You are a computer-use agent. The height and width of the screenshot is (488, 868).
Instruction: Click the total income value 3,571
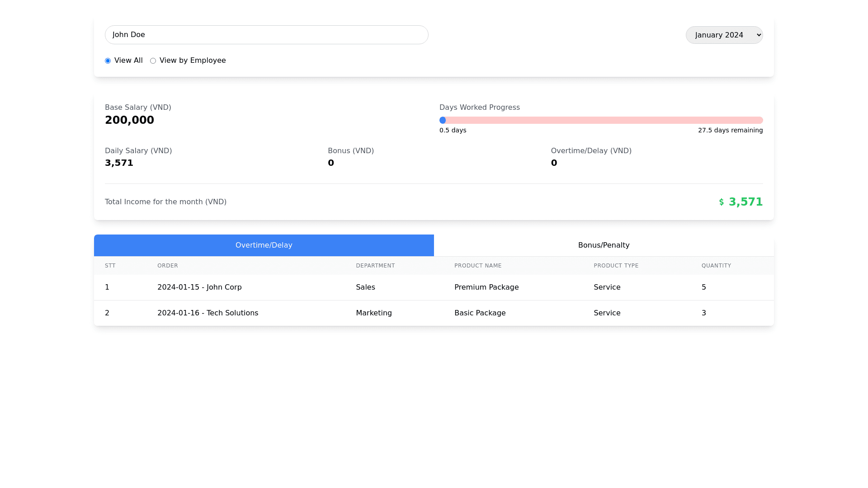[x=745, y=202]
